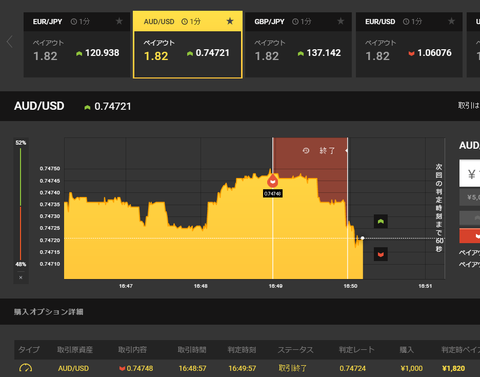Click the 0.74748 entry price label on chart
This screenshot has width=480, height=377.
(273, 194)
